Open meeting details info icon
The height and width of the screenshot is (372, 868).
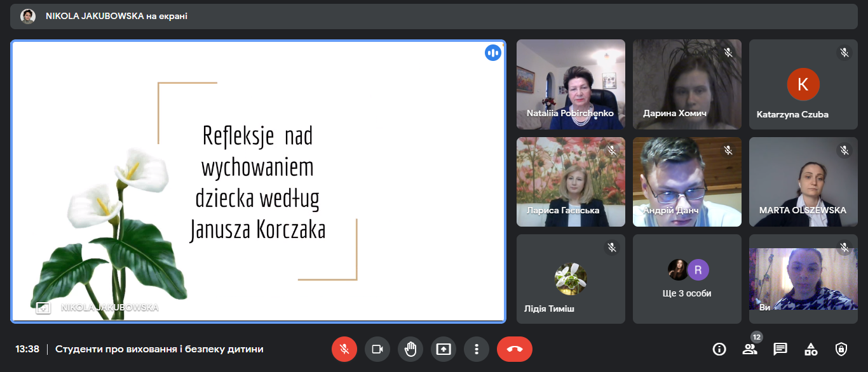point(719,349)
